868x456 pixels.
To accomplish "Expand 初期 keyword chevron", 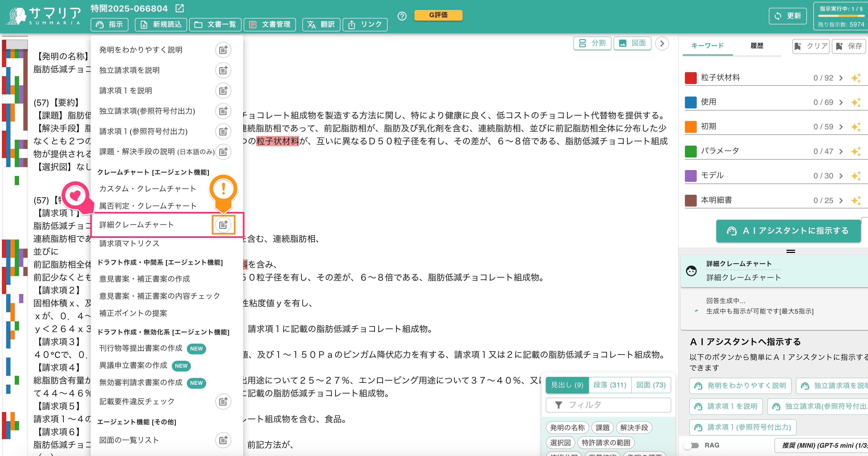I will (x=841, y=127).
